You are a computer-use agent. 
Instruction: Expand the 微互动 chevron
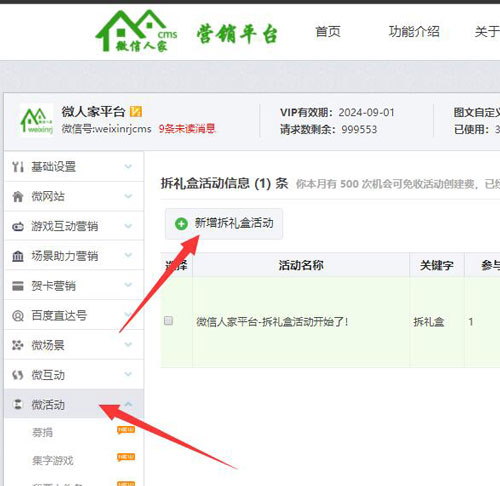pyautogui.click(x=128, y=374)
